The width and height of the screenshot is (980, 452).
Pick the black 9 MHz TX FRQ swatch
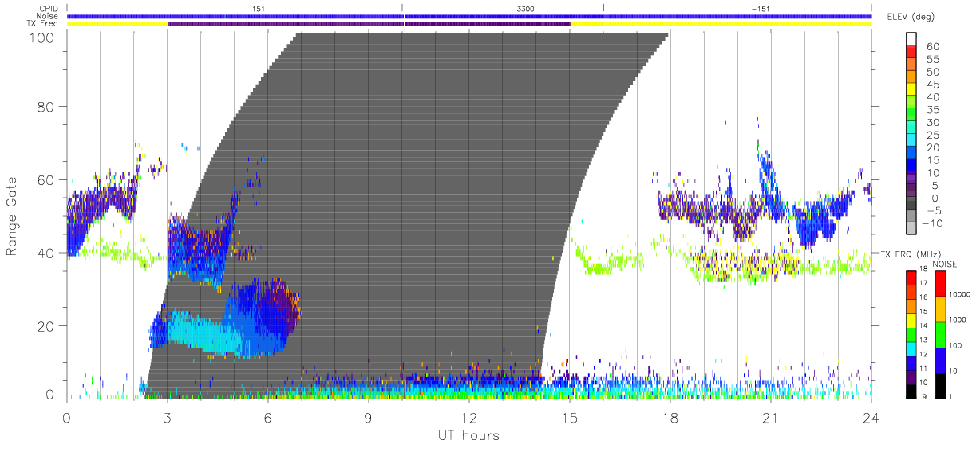coord(911,391)
